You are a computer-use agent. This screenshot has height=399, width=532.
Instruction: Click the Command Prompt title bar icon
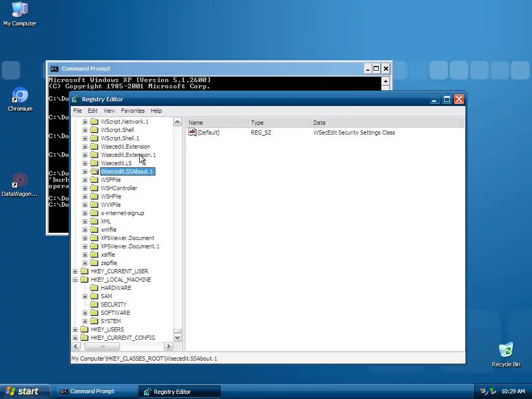(x=54, y=69)
